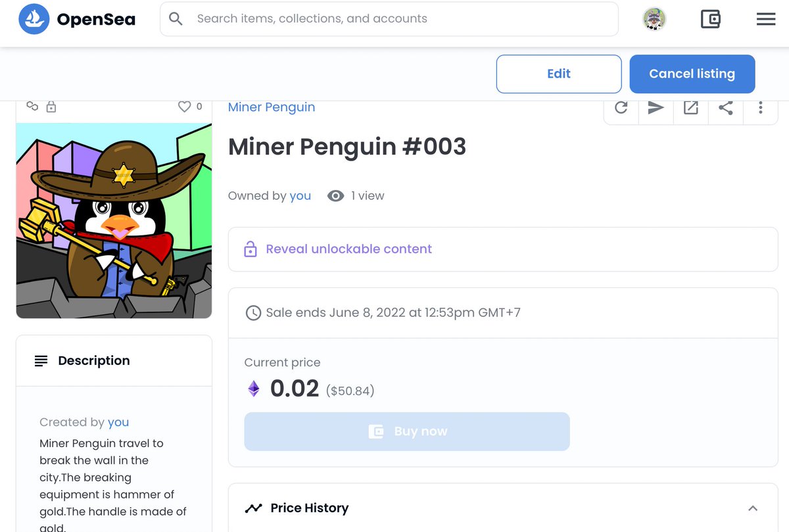This screenshot has width=789, height=532.
Task: Click the 'Sale ends June 8, 2022' text
Action: 393,313
